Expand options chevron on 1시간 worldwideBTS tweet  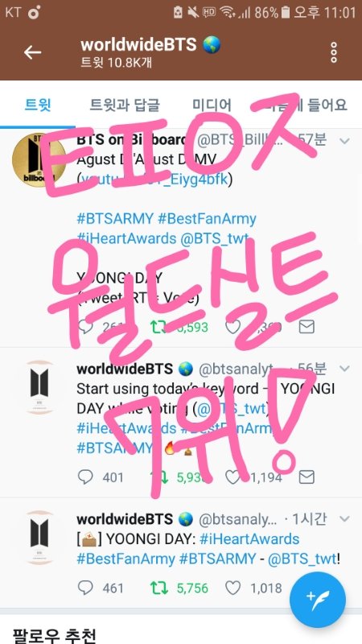[x=345, y=518]
